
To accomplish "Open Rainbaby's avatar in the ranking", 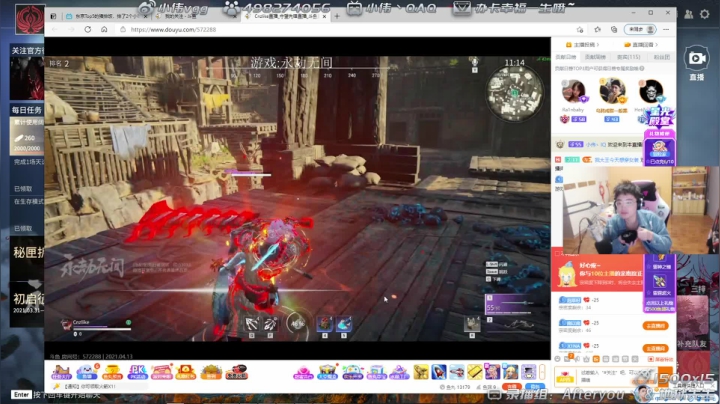I will (x=574, y=92).
